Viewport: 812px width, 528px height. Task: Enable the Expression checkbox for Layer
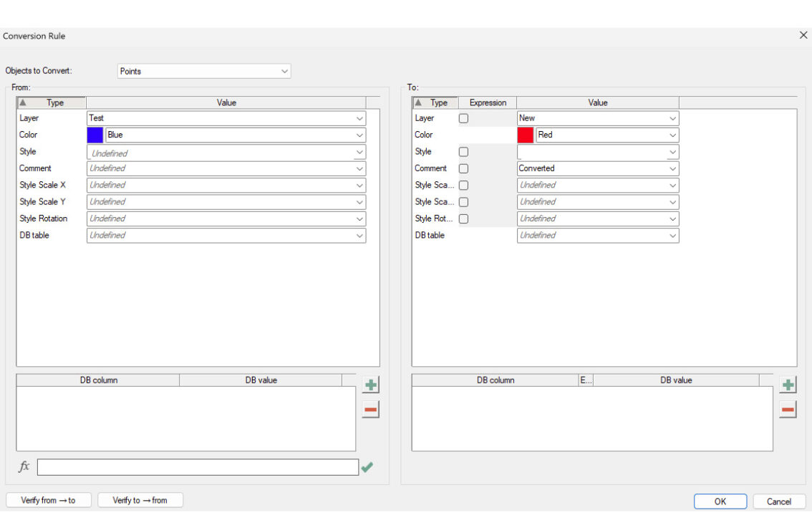[462, 117]
